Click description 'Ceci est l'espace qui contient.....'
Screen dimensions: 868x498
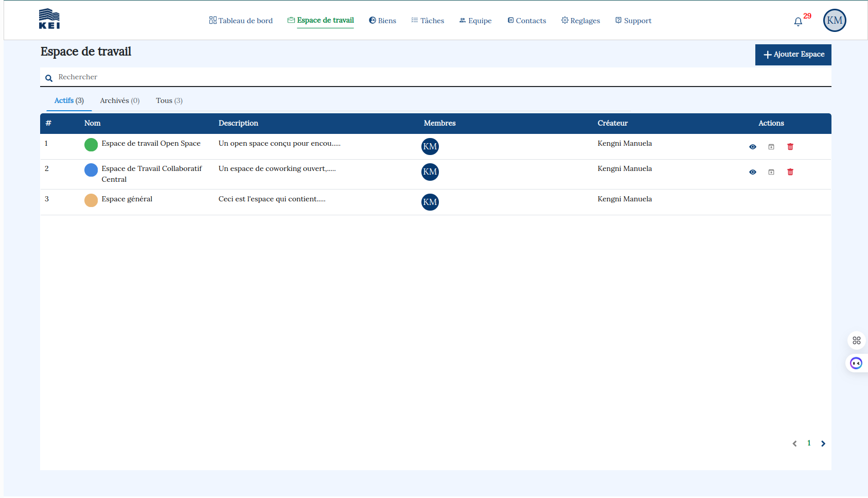coord(272,199)
